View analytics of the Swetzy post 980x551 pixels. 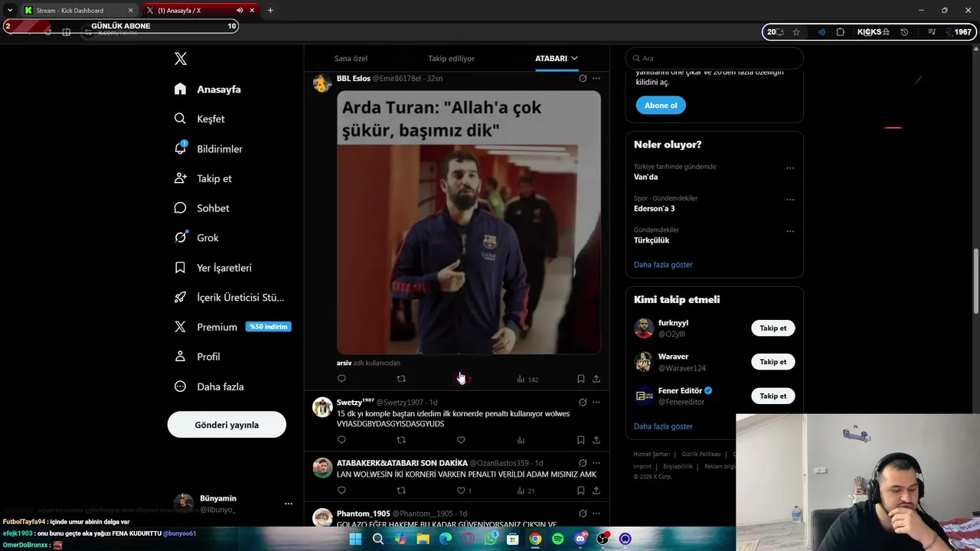click(x=521, y=440)
